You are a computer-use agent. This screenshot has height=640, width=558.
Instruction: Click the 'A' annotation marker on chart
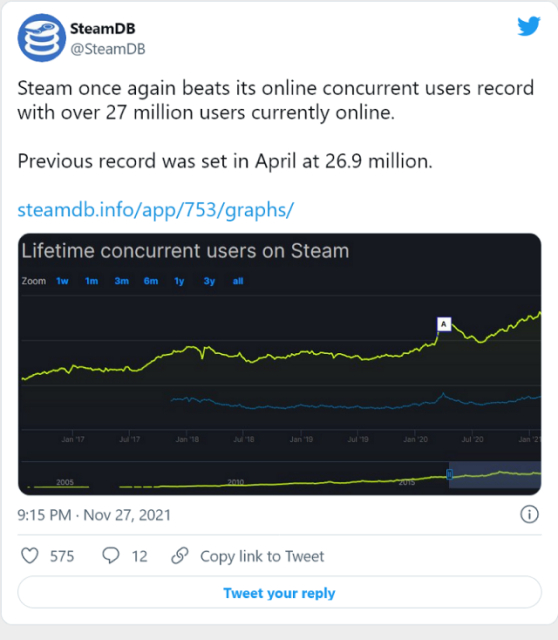point(444,324)
